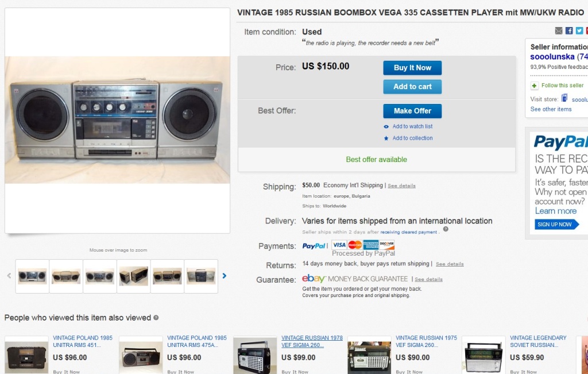Add to watch list via eye icon
Image resolution: width=588 pixels, height=374 pixels.
[386, 127]
